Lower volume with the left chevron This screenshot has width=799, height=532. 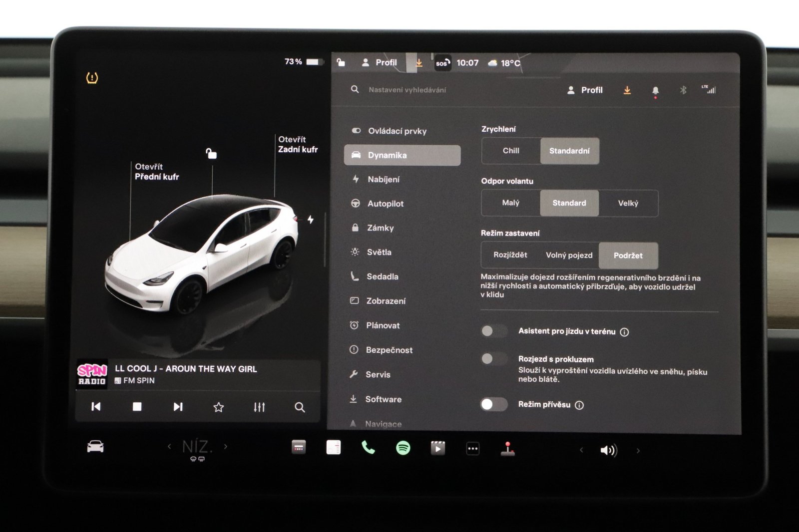[x=581, y=450]
